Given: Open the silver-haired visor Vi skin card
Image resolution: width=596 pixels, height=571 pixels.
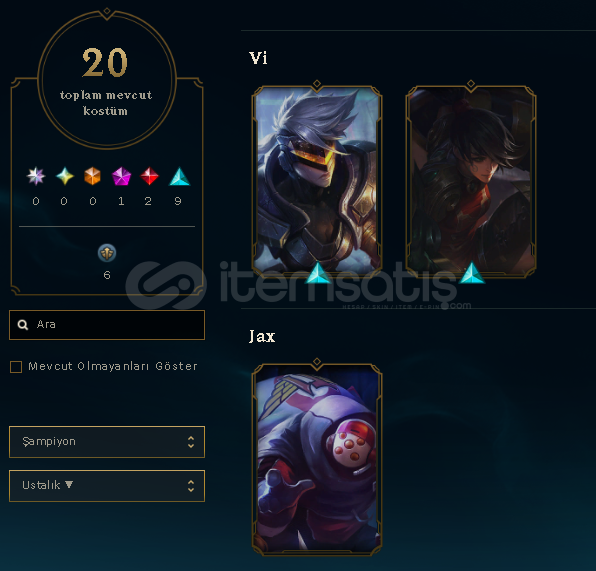Looking at the screenshot, I should [x=317, y=180].
